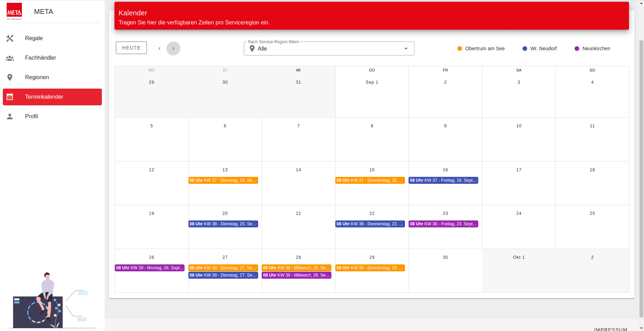Click the blue Wr. Neudorf legend dot
644x331 pixels.
(525, 49)
